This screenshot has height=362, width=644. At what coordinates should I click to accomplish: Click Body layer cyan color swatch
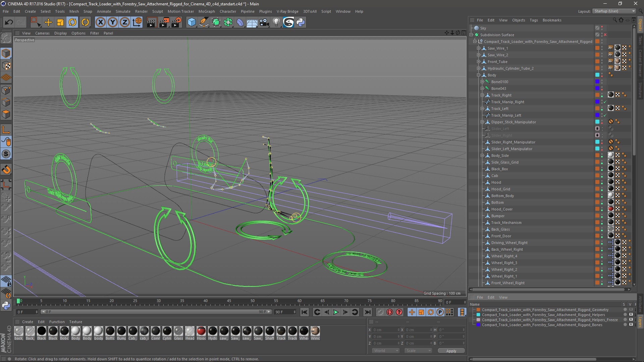[x=597, y=75]
